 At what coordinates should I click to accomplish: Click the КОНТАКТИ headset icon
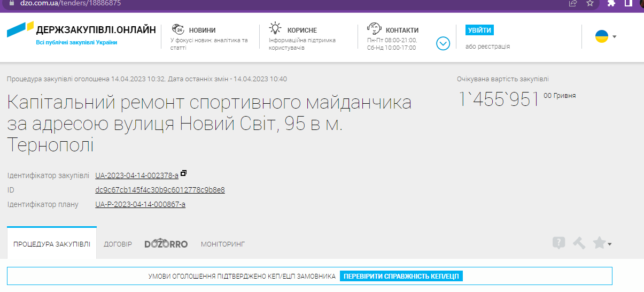[x=374, y=29]
